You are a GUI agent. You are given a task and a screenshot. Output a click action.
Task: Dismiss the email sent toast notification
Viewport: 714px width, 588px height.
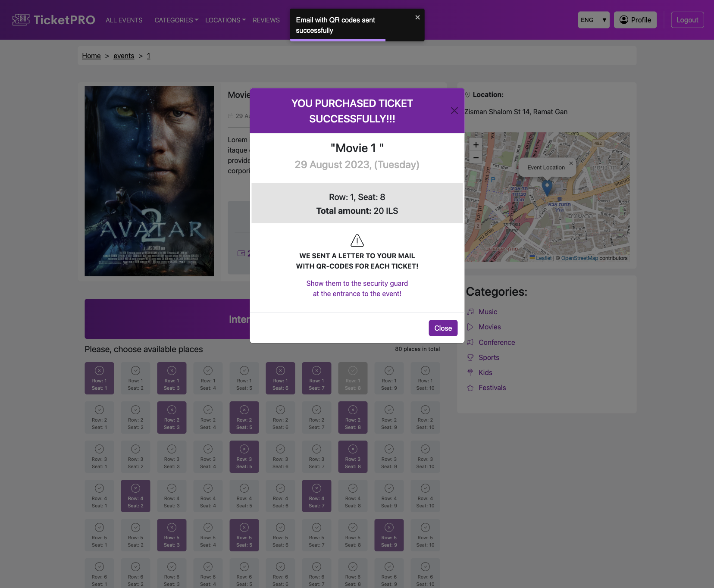pyautogui.click(x=417, y=17)
